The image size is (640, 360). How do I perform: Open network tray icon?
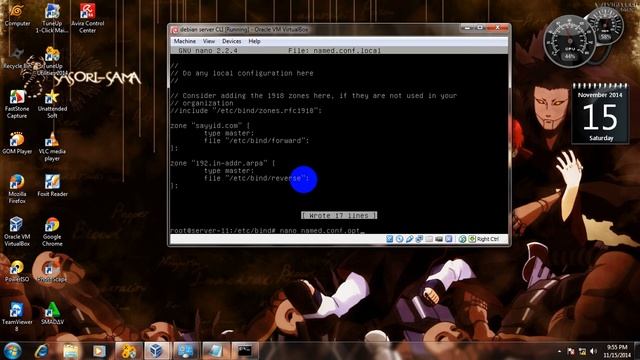[x=582, y=351]
